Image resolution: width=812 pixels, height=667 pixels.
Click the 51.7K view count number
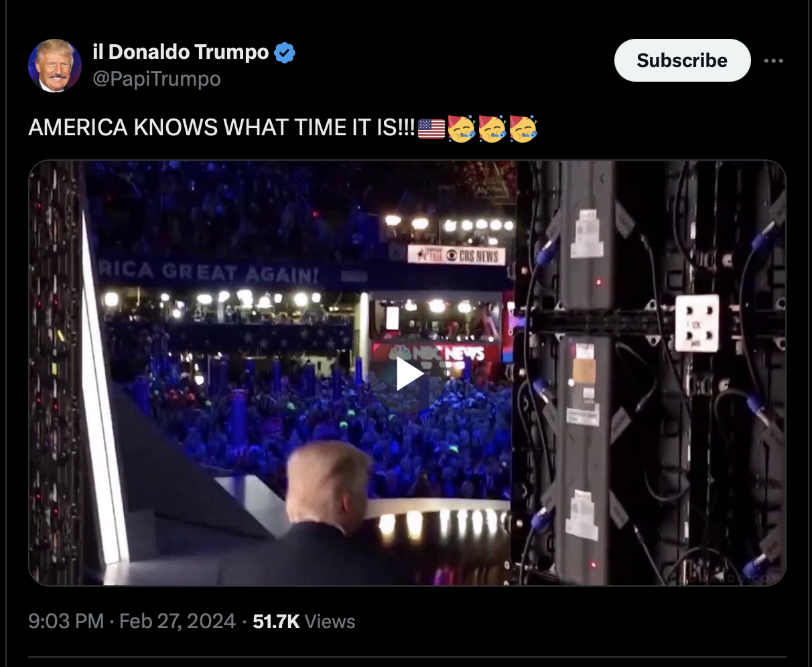click(x=276, y=621)
